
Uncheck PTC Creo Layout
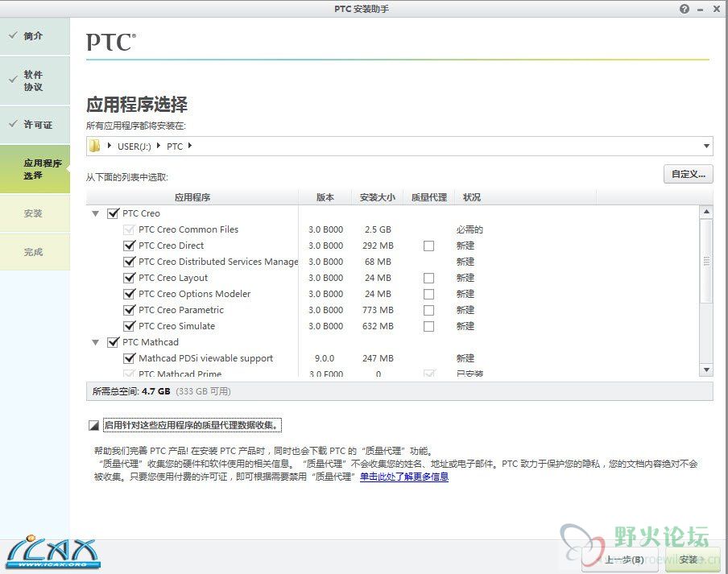[129, 278]
